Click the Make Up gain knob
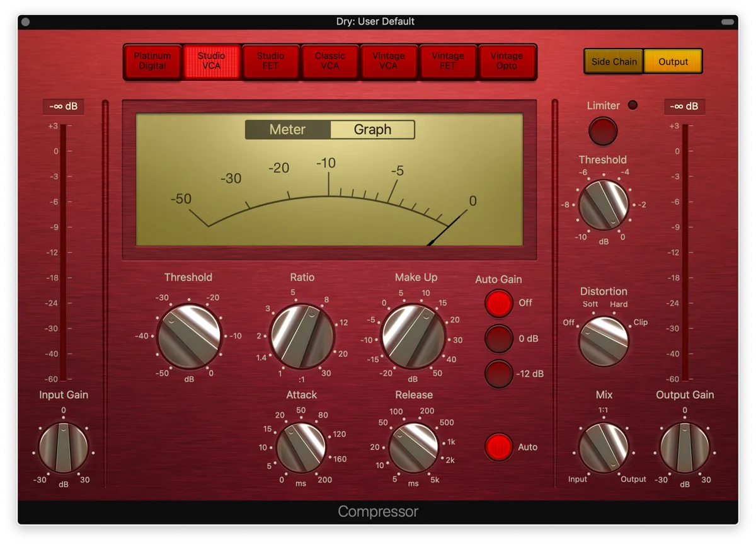Screen dimensions: 756x545 pyautogui.click(x=413, y=336)
